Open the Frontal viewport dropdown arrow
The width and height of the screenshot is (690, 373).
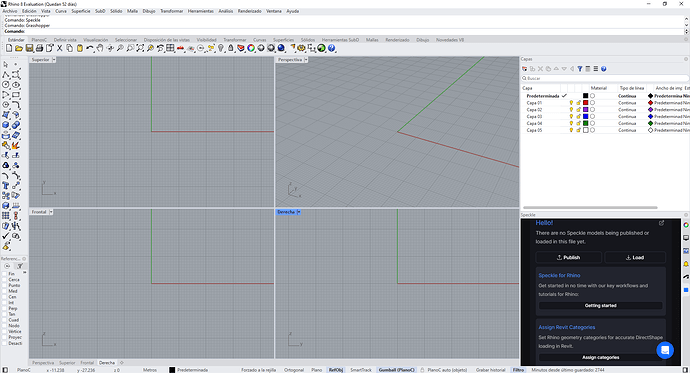pyautogui.click(x=51, y=212)
